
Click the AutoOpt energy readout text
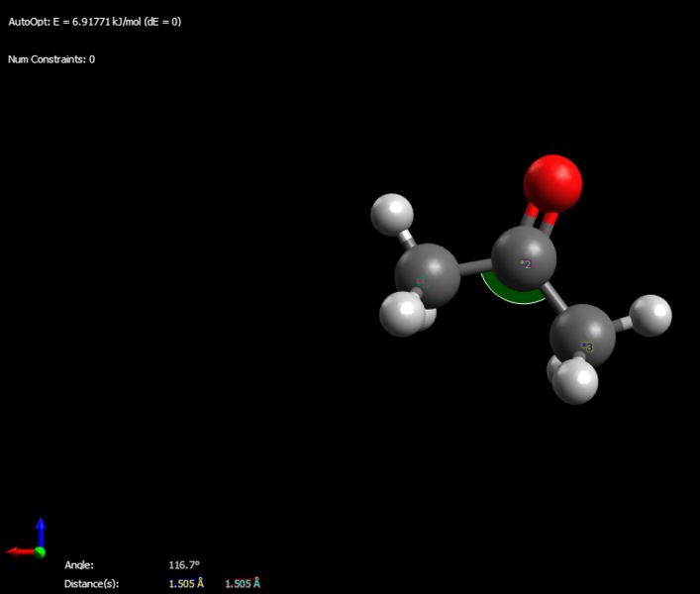coord(95,22)
